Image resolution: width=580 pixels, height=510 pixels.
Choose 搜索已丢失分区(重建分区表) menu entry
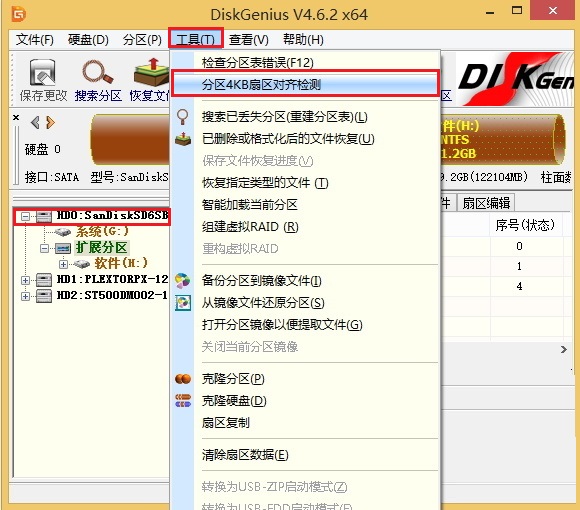click(305, 117)
